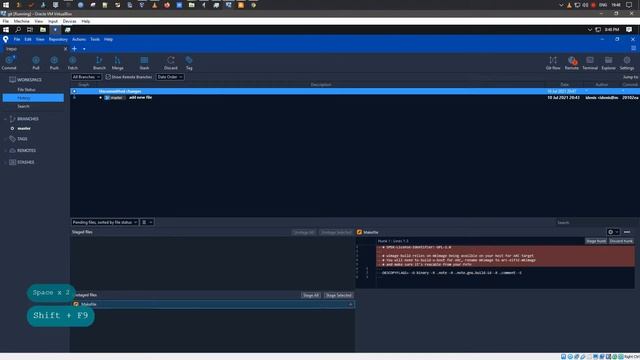Select the 'add new file' commit row
Viewport: 640px width, 360px height.
point(355,98)
